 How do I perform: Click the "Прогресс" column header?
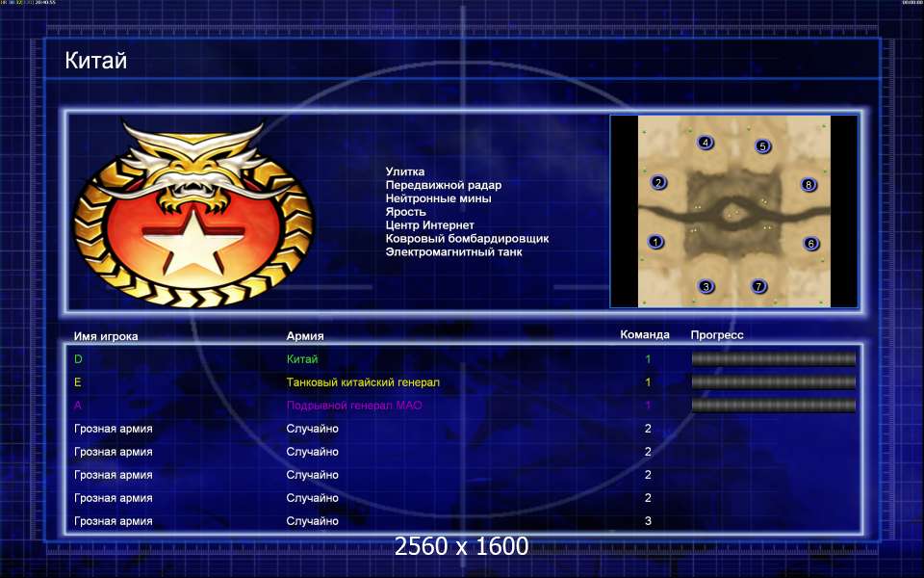click(716, 335)
